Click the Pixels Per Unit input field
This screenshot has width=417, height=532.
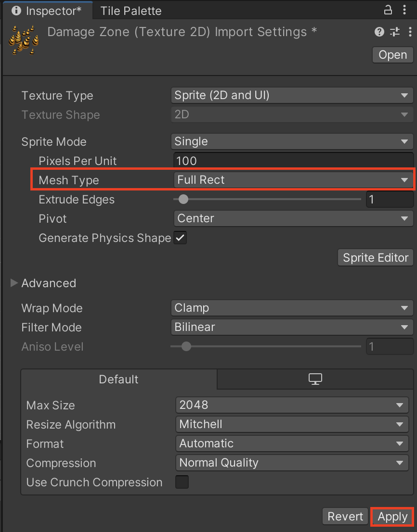pos(292,161)
